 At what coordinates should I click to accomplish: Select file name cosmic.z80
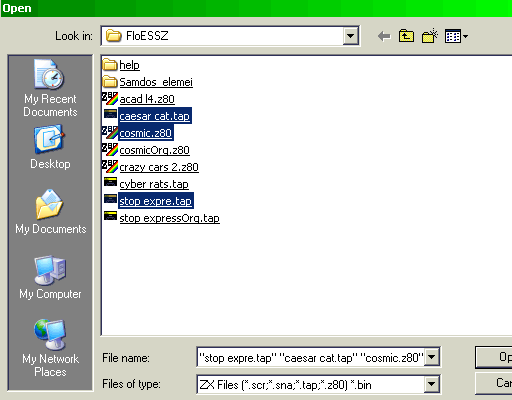point(146,133)
